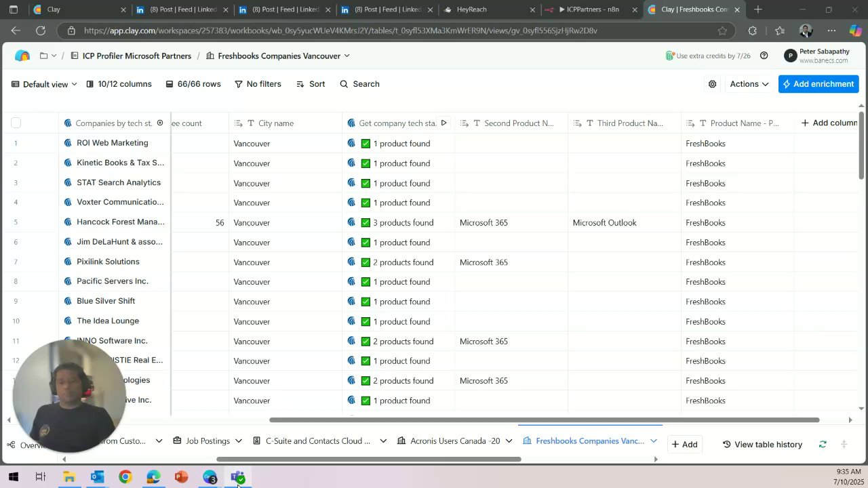
Task: Click the table's horizontal scrollbar thumb
Action: point(545,420)
